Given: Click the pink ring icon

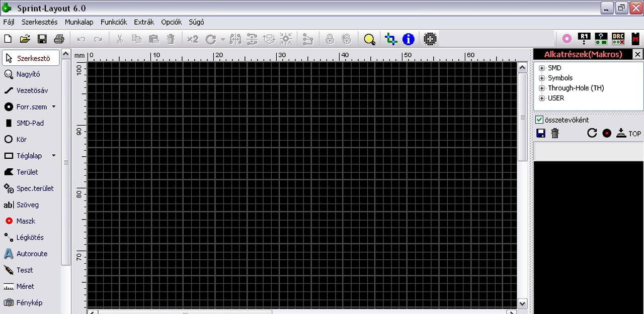Looking at the screenshot, I should tap(567, 39).
